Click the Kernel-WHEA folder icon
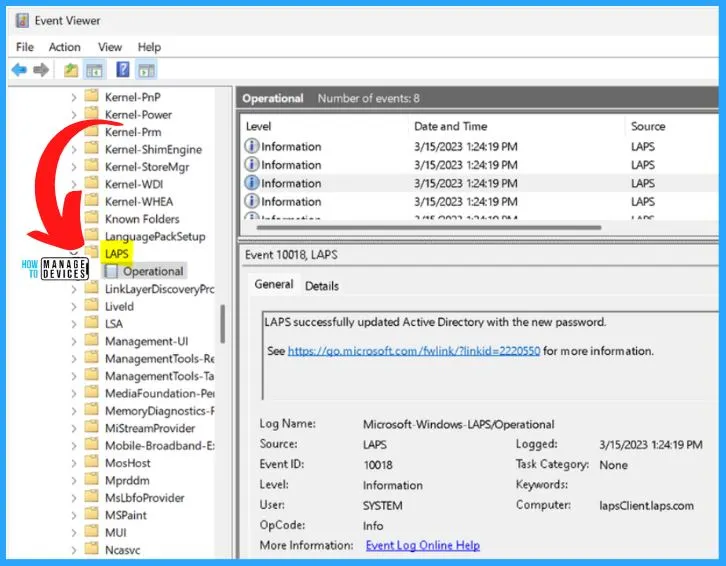The width and height of the screenshot is (726, 566). [92, 201]
